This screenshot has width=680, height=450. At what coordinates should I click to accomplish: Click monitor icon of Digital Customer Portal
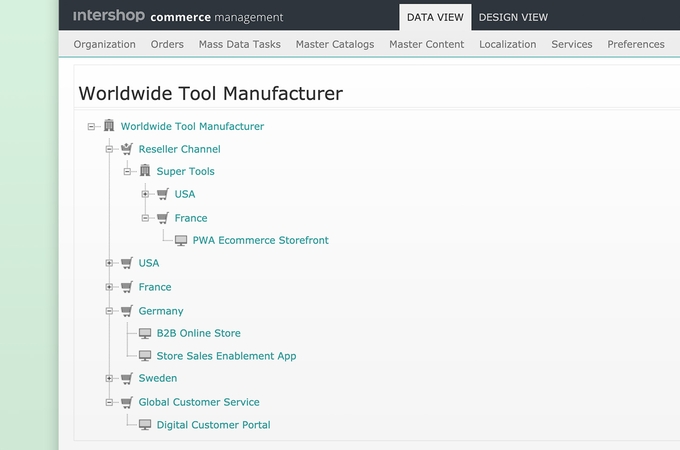pos(145,425)
